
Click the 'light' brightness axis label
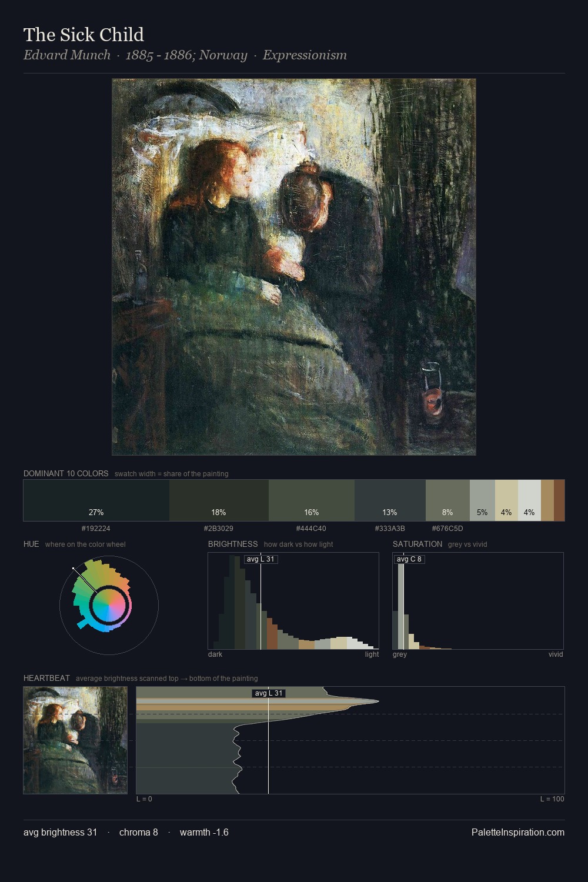[372, 654]
